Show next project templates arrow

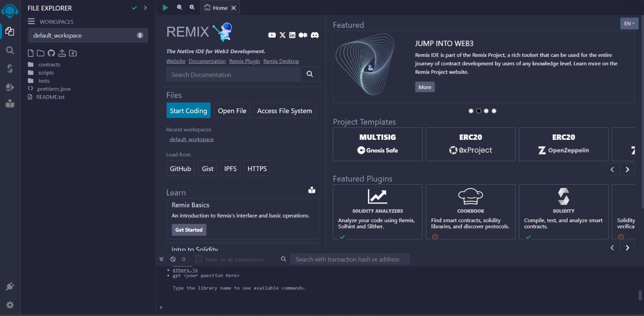(627, 169)
